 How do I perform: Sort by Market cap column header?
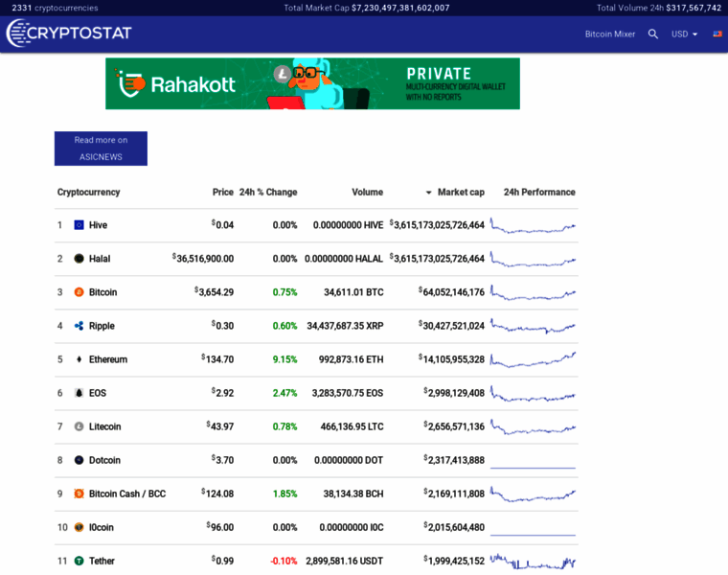tap(461, 193)
